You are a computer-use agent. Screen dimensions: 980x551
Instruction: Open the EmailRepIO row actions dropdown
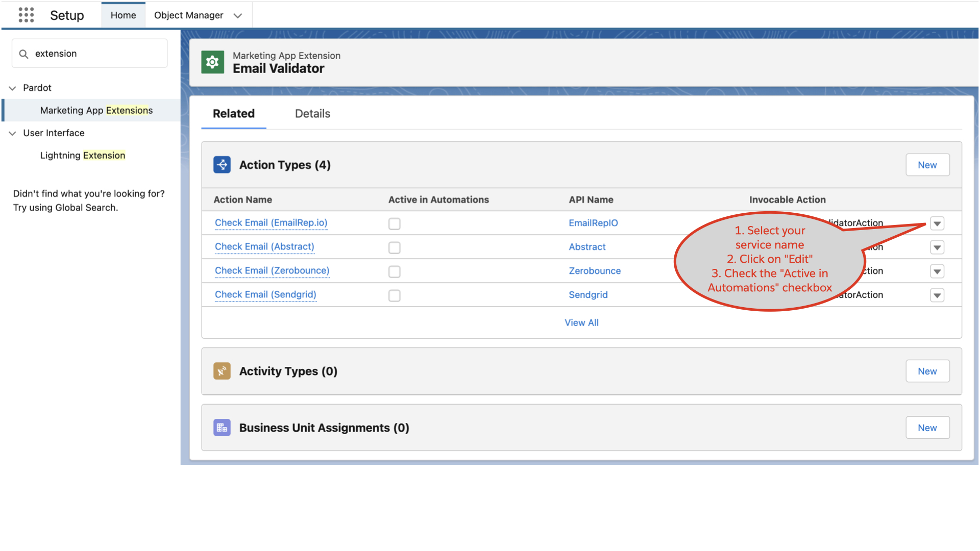(x=937, y=223)
